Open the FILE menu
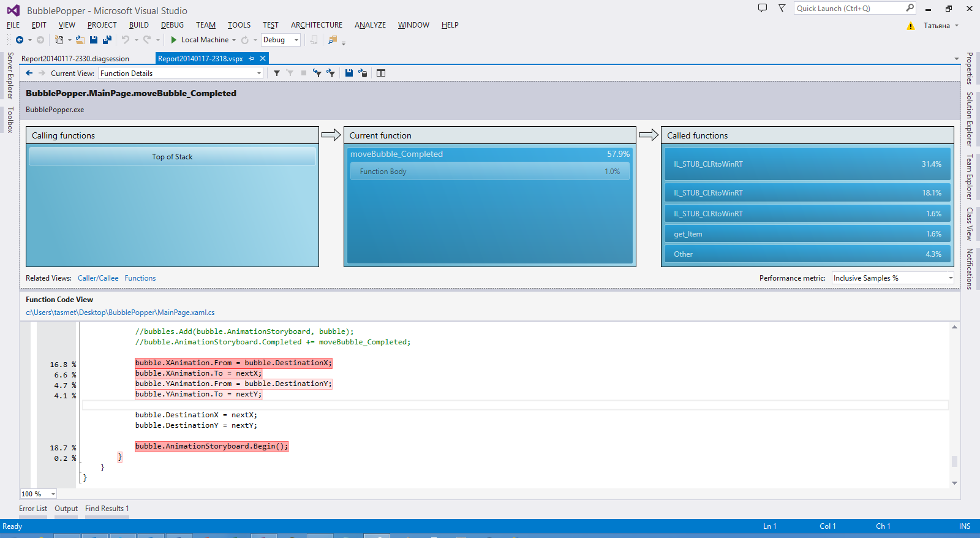The height and width of the screenshot is (538, 980). point(13,25)
